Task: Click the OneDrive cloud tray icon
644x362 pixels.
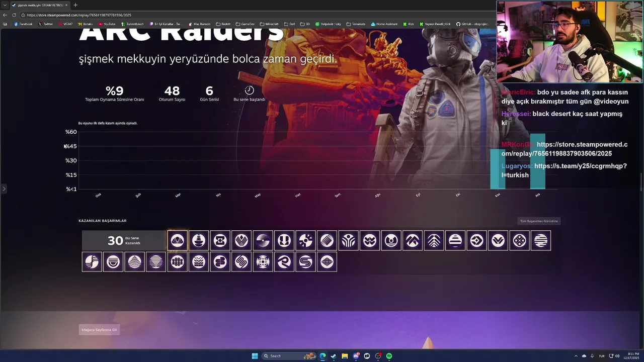Action: click(x=584, y=356)
